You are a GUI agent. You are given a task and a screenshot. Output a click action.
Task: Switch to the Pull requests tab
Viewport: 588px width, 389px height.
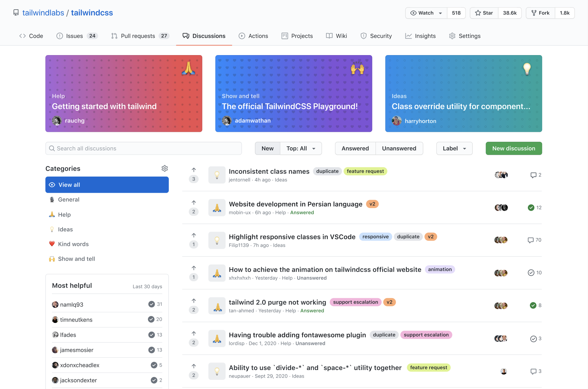pos(140,36)
